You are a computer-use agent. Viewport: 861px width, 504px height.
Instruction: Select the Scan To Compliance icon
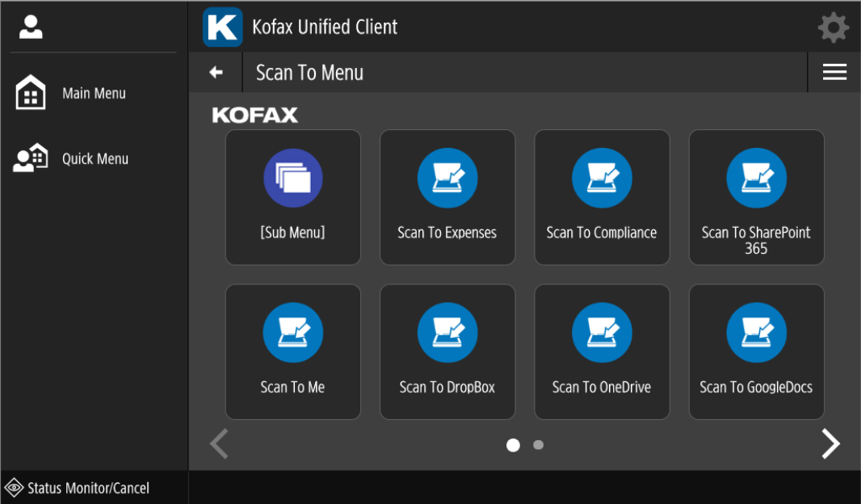(x=601, y=179)
